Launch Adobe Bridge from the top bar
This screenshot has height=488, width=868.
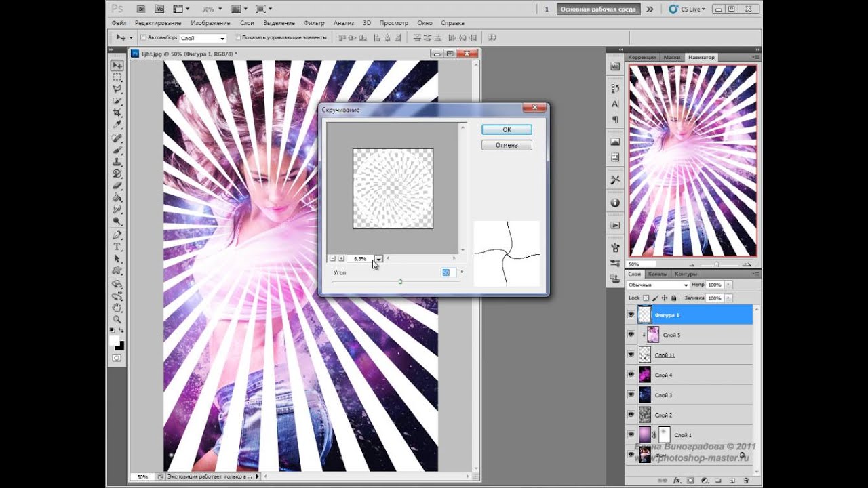pos(140,9)
